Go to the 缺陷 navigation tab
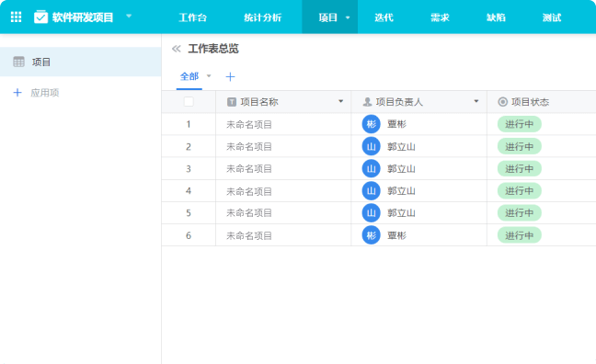The width and height of the screenshot is (596, 364). (x=496, y=17)
